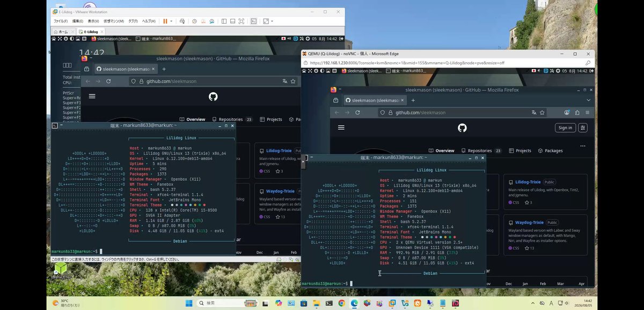
Task: Click Sign in button in QEMU Firefox
Action: (x=565, y=128)
